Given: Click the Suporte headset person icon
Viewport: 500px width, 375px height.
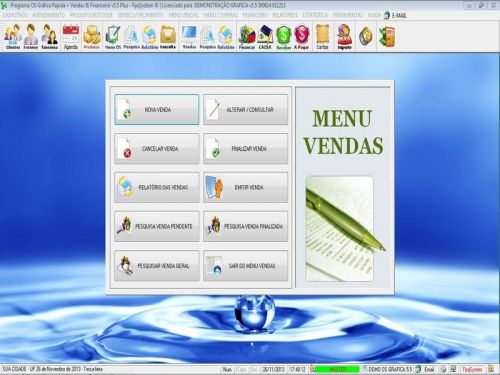Looking at the screenshot, I should tap(344, 37).
